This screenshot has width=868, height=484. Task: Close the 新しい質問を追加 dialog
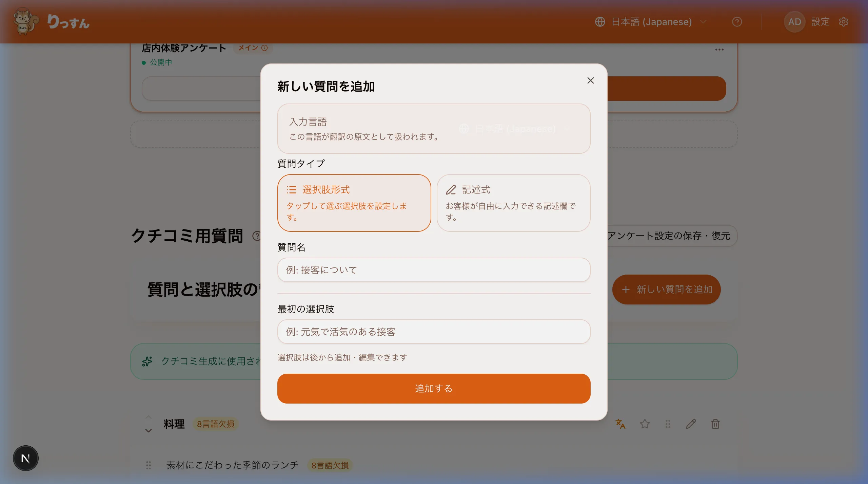pyautogui.click(x=590, y=80)
